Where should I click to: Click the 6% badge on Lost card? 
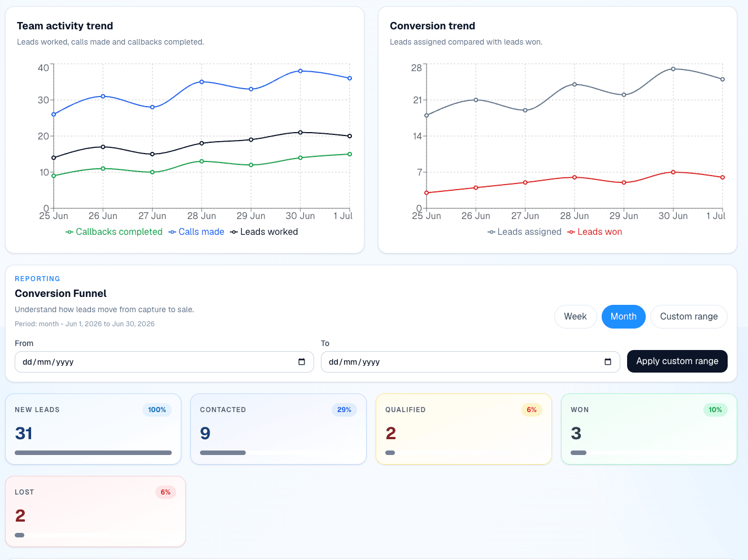166,492
